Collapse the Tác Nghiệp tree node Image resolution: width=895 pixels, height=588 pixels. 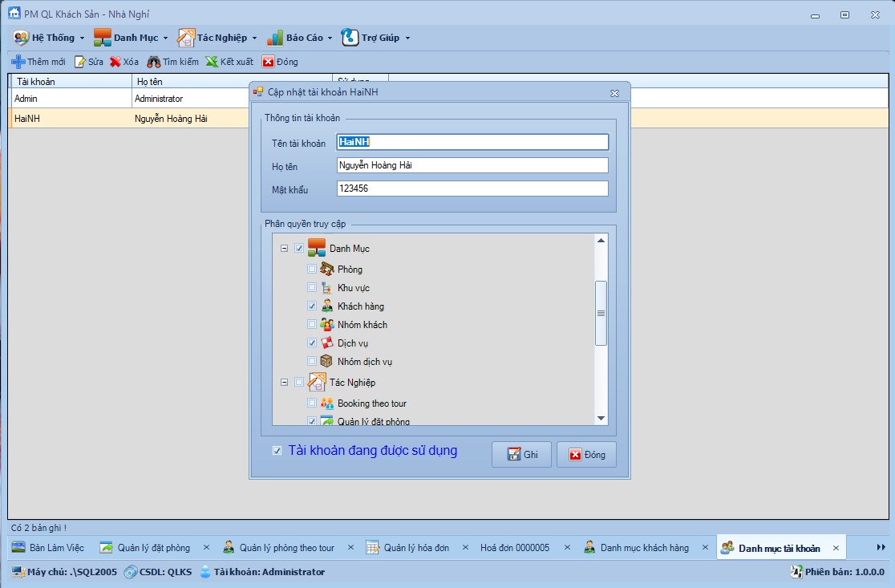point(284,383)
